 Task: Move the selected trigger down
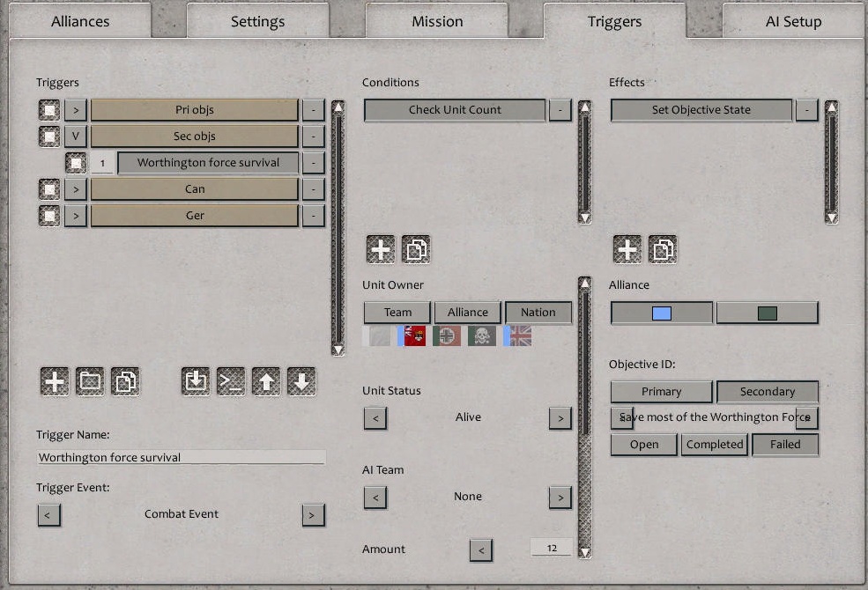pyautogui.click(x=300, y=381)
